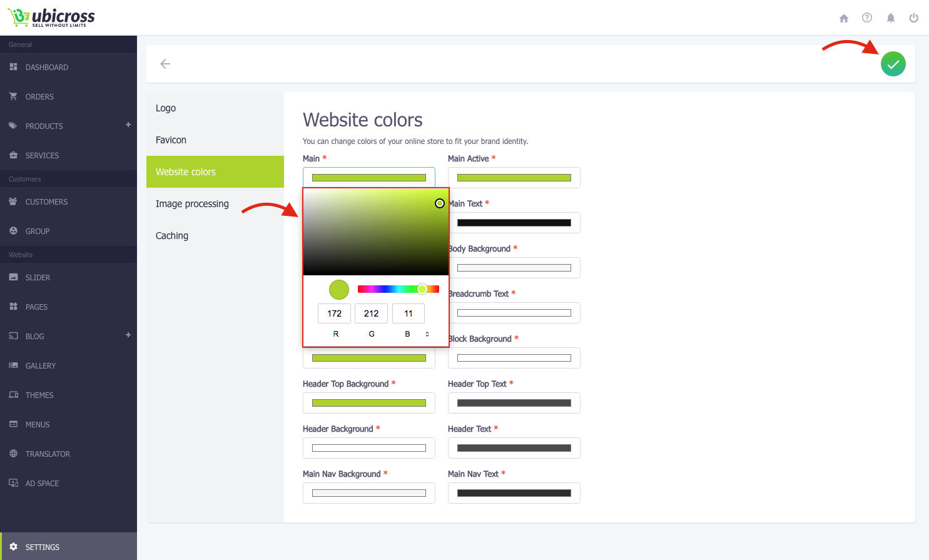Open the Group icon in sidebar

tap(13, 230)
